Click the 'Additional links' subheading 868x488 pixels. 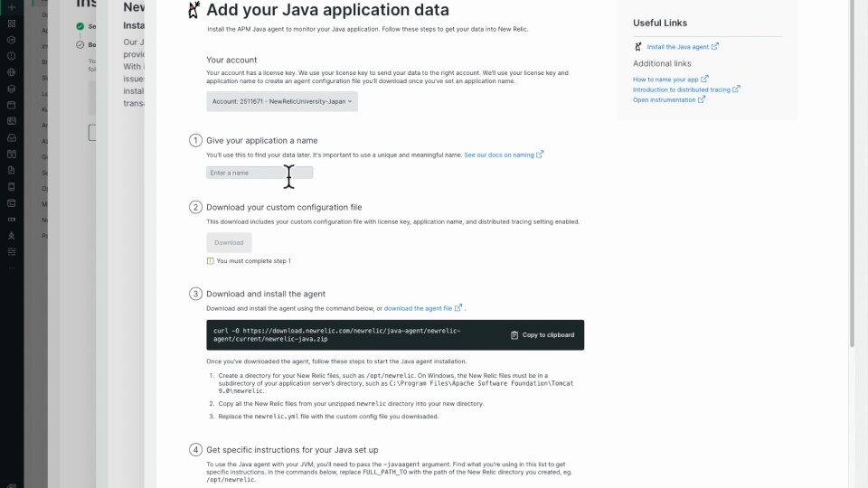(662, 63)
